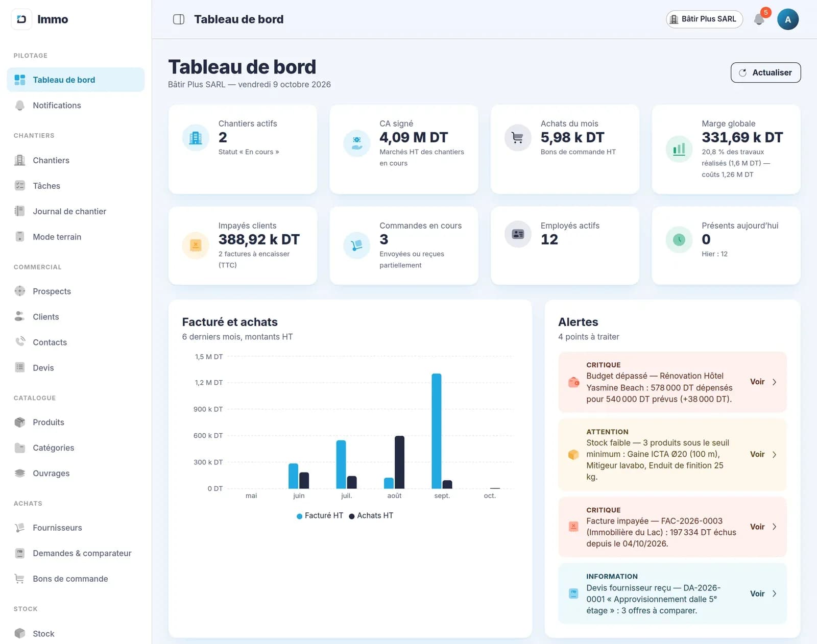Viewport: 817px width, 644px height.
Task: Click the Présents aujourd'hui clock icon
Action: tap(679, 240)
